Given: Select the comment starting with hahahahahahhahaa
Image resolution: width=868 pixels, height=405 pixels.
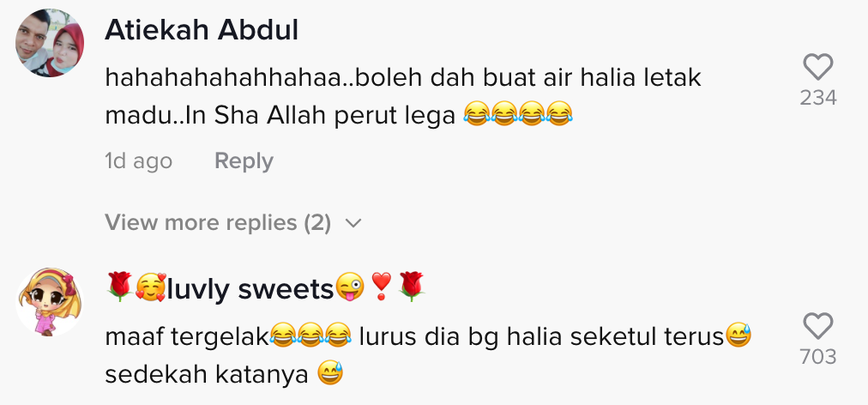Looking at the screenshot, I should point(403,97).
